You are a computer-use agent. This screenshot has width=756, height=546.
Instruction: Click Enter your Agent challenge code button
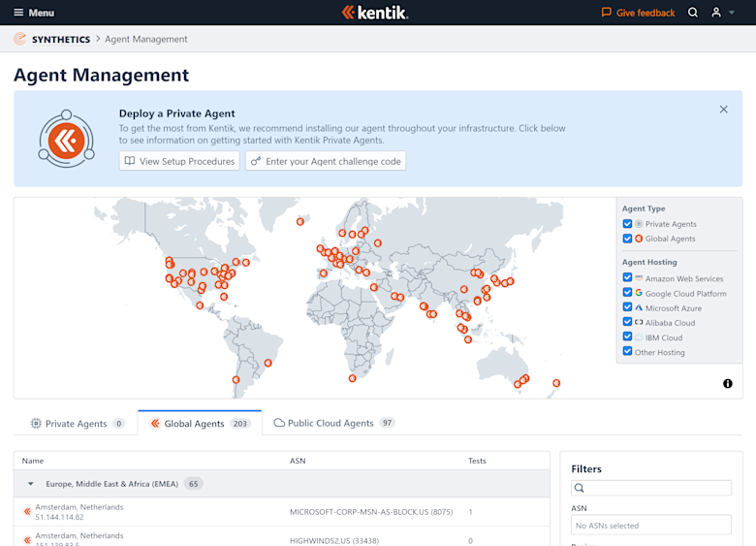pos(326,161)
